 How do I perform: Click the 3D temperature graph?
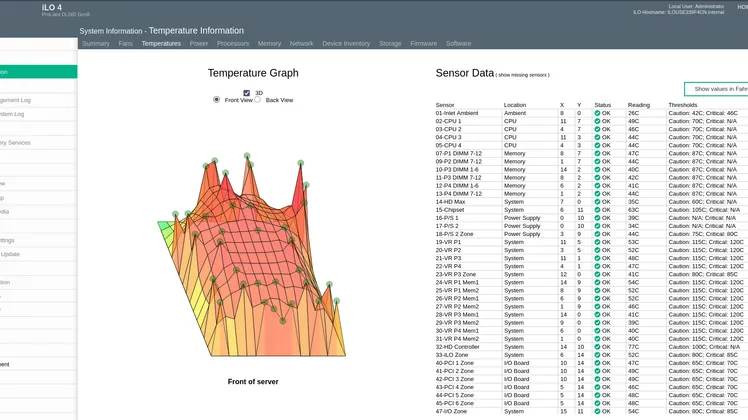(x=253, y=255)
